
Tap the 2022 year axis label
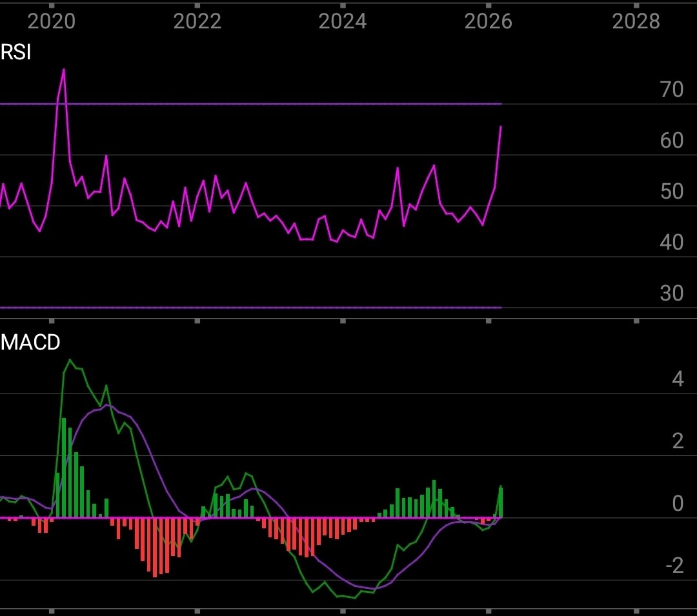(197, 21)
